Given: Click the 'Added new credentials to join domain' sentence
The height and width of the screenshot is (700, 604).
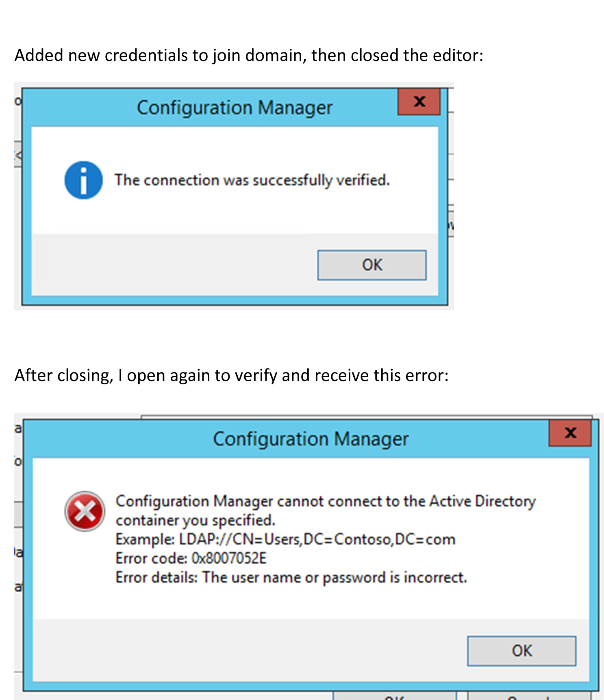Looking at the screenshot, I should coord(249,55).
